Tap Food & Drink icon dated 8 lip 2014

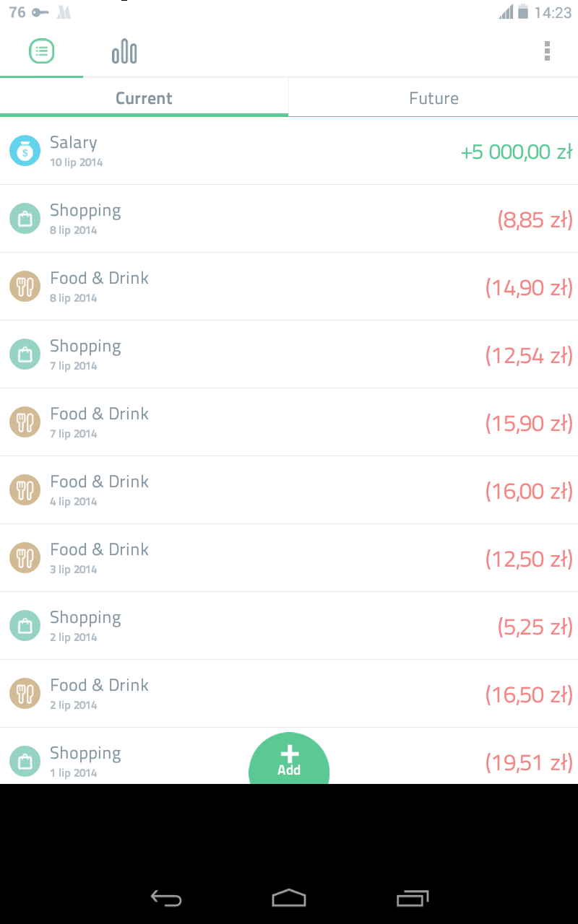(25, 287)
